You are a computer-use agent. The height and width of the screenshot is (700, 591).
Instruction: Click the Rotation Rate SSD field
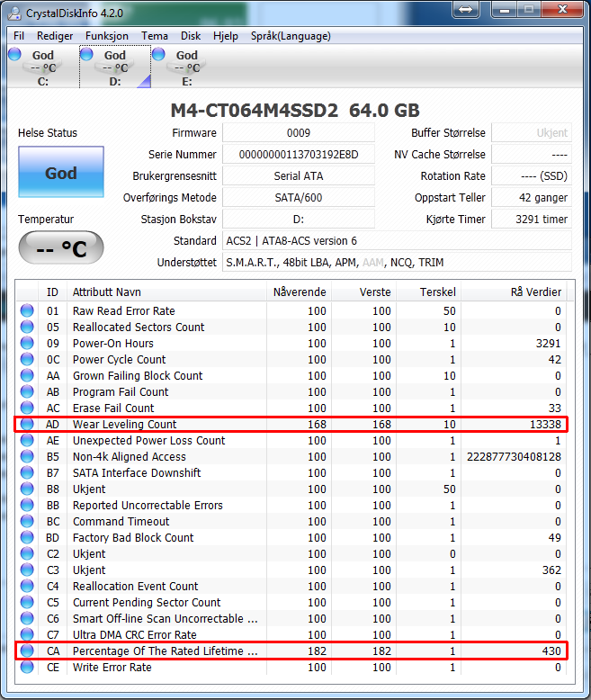click(532, 175)
